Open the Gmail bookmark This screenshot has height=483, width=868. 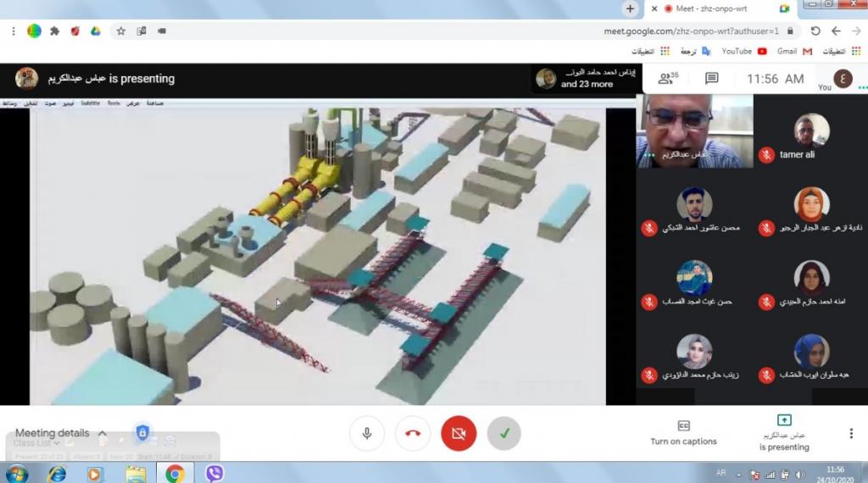[x=794, y=51]
